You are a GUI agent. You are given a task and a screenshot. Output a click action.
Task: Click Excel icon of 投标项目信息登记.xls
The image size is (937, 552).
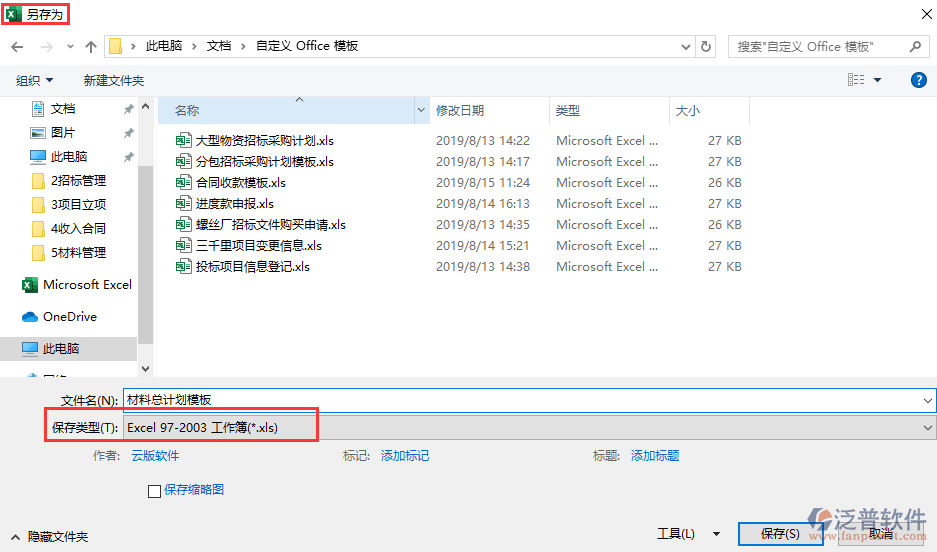(183, 266)
